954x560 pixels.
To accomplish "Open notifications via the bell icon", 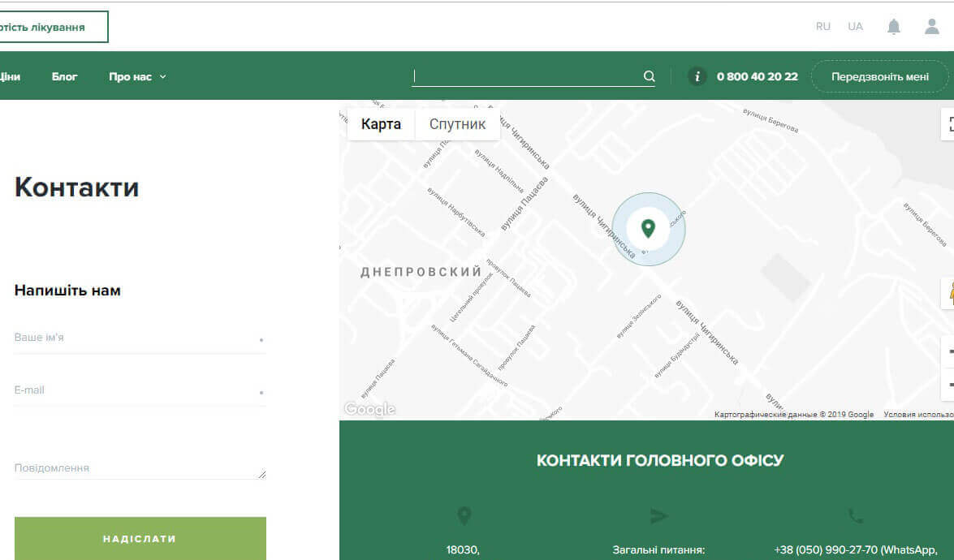I will pos(893,26).
